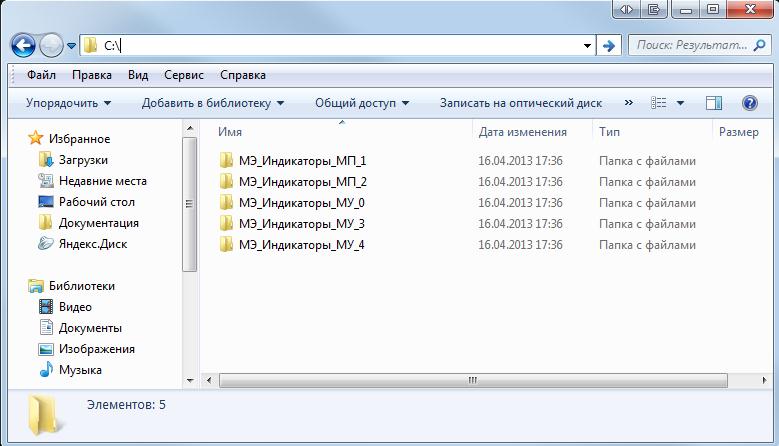Open the Общий доступ dropdown
This screenshot has width=779, height=446.
[x=362, y=103]
